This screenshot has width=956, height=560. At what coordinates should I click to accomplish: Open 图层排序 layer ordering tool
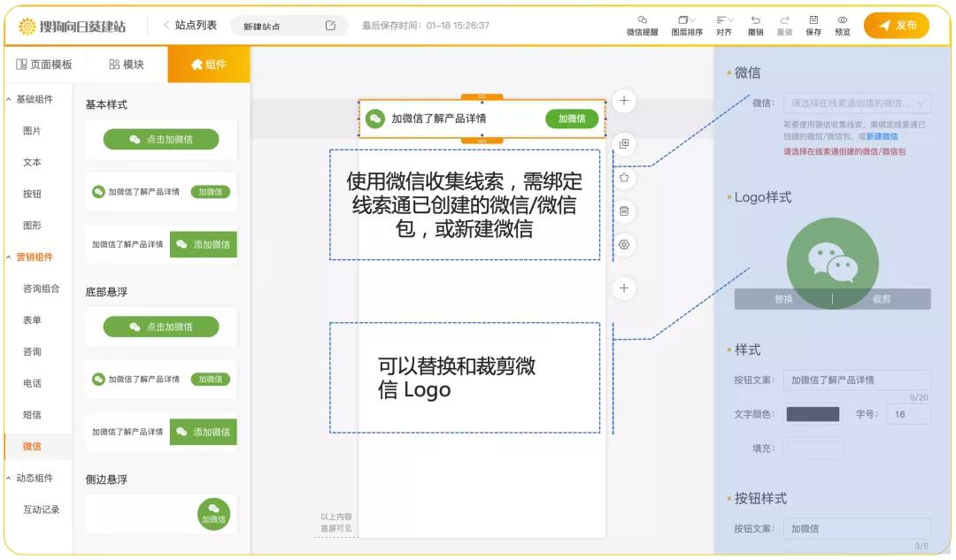pyautogui.click(x=687, y=26)
